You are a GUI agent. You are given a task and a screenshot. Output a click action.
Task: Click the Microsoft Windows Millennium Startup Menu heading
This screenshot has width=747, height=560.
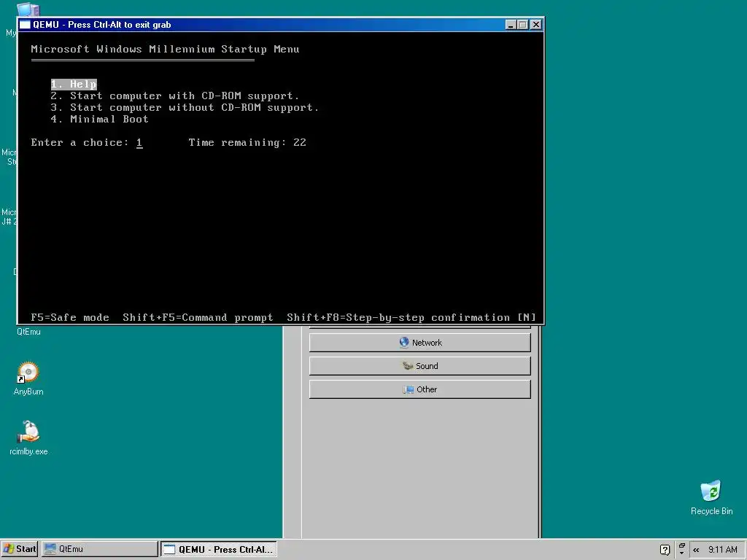point(165,49)
